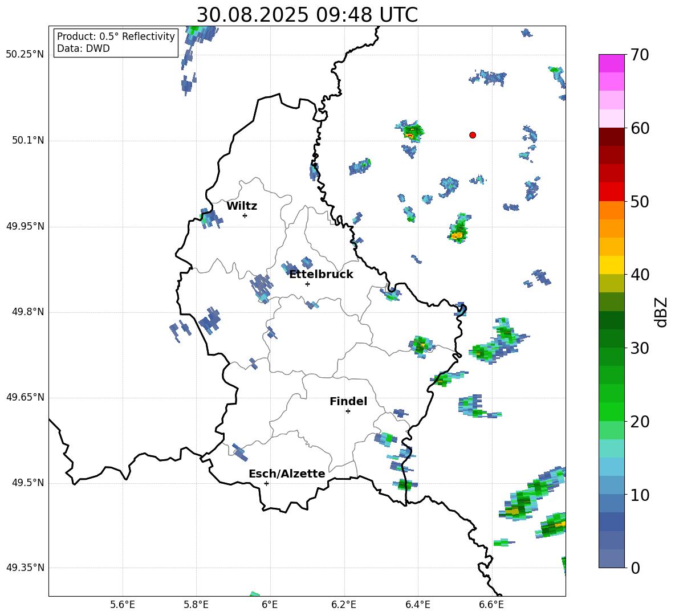Click the Ettelbruck station cross marker

coord(307,284)
